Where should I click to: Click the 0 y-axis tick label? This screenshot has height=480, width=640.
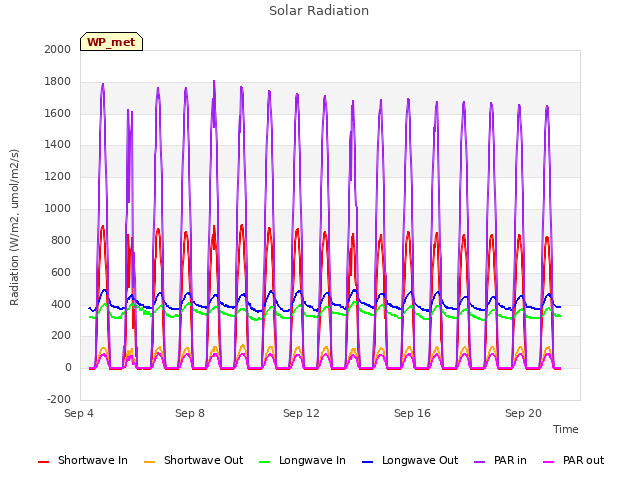point(68,367)
